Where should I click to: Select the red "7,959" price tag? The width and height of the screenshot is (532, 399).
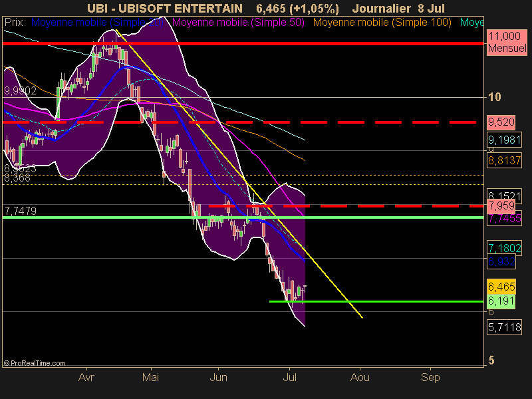pyautogui.click(x=501, y=205)
